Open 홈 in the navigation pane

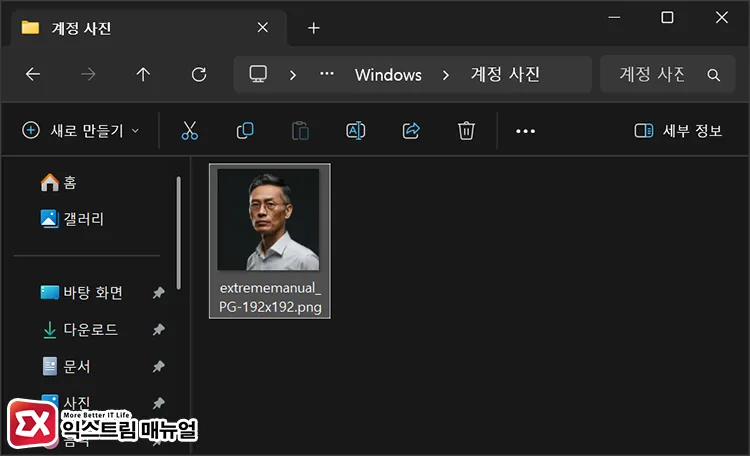pos(58,182)
